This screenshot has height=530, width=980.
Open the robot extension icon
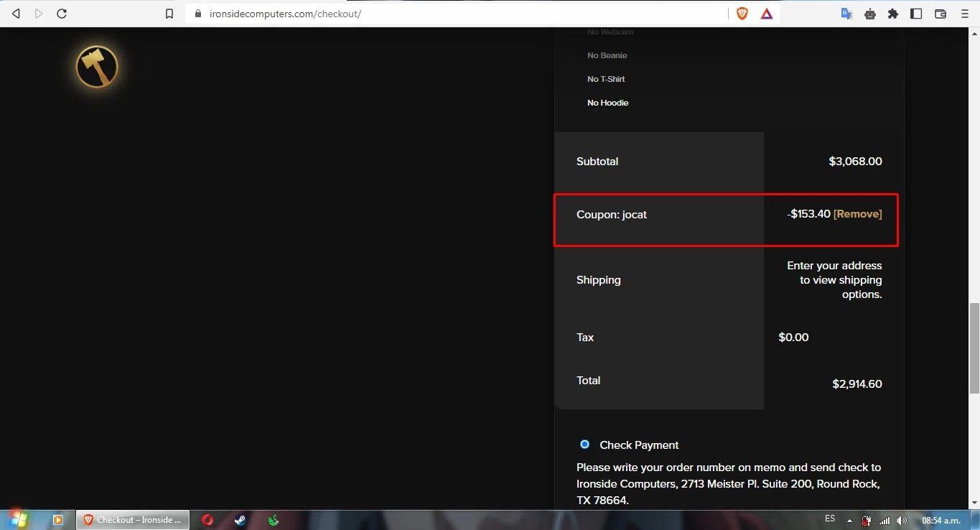pyautogui.click(x=870, y=14)
